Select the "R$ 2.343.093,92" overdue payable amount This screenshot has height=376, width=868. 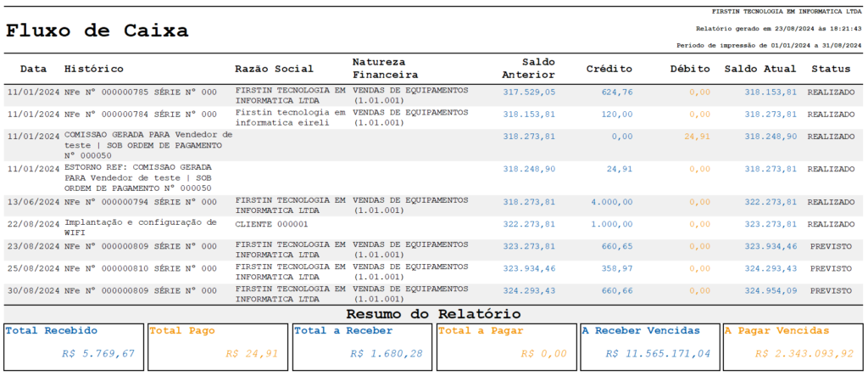804,354
